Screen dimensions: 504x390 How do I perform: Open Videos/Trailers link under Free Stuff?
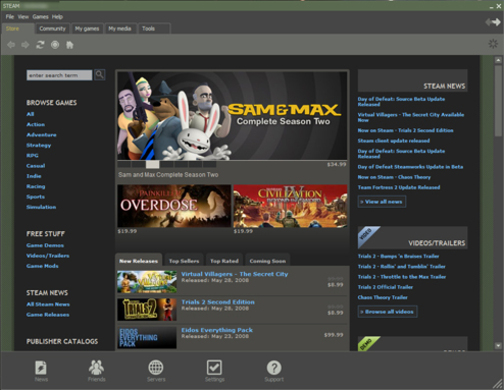[x=48, y=256]
